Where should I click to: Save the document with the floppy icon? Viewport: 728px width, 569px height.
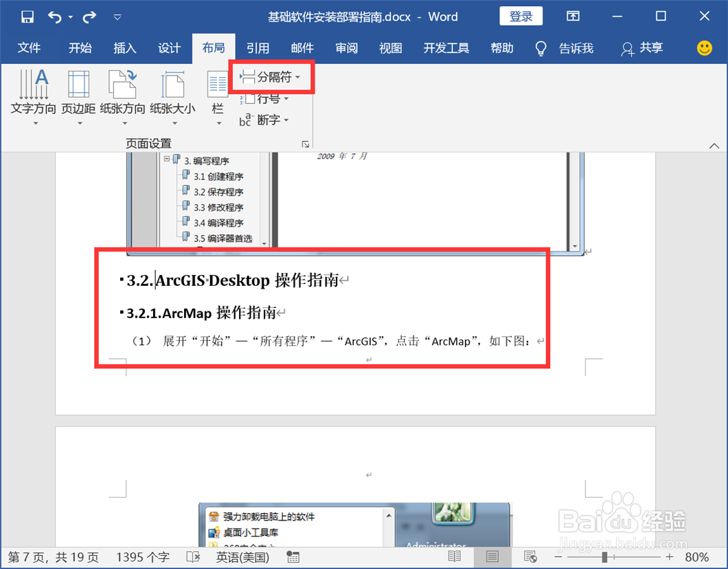click(27, 17)
